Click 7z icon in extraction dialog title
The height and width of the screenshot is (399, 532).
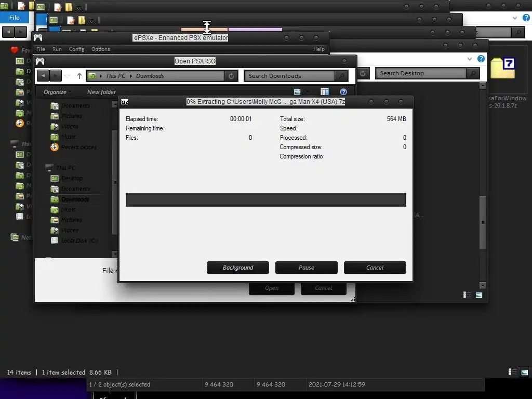125,102
